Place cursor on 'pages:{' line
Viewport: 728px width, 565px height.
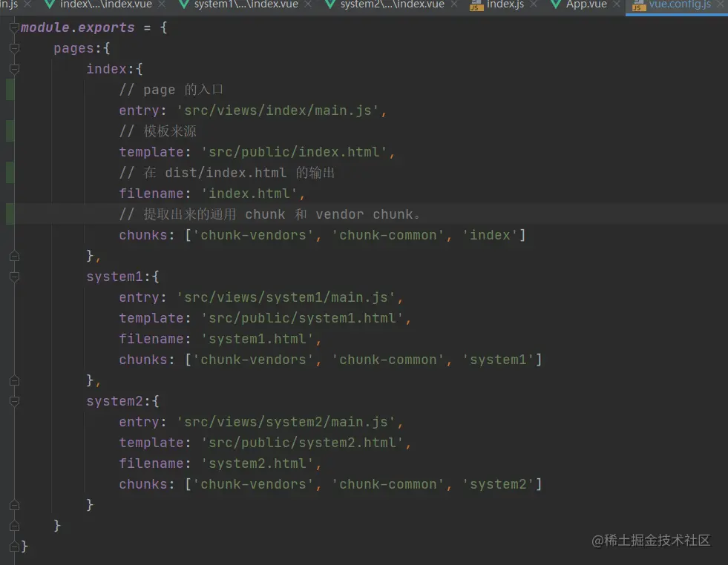[82, 48]
